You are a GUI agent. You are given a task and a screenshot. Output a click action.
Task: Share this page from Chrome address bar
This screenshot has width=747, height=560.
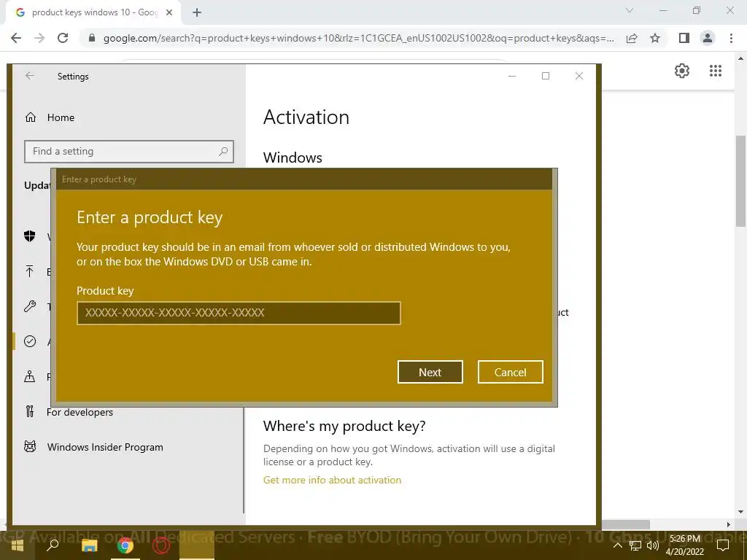(632, 38)
